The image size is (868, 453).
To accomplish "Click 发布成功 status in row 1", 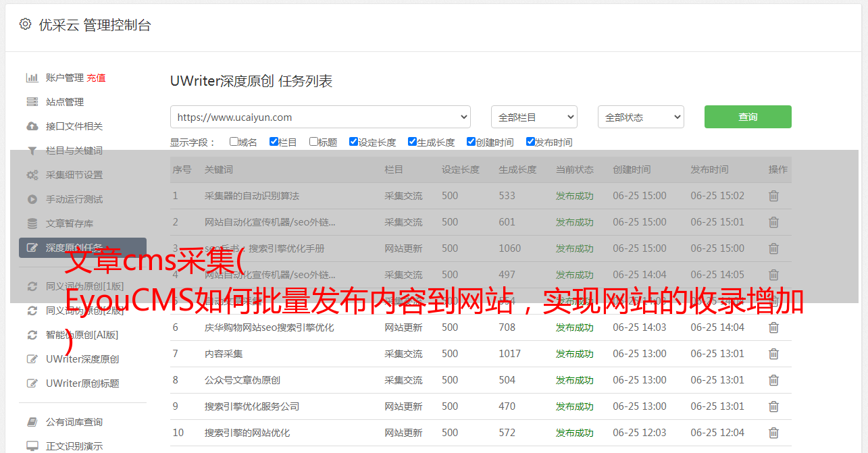I will [575, 196].
